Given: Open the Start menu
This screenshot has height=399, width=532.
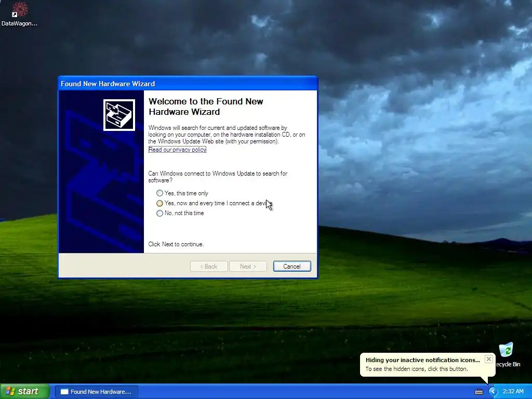Looking at the screenshot, I should pos(25,392).
